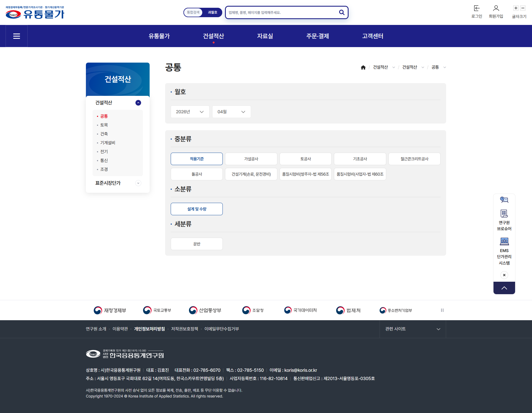This screenshot has width=532, height=413.
Task: Expand the 관련 사이트 dropdown
Action: pos(413,329)
